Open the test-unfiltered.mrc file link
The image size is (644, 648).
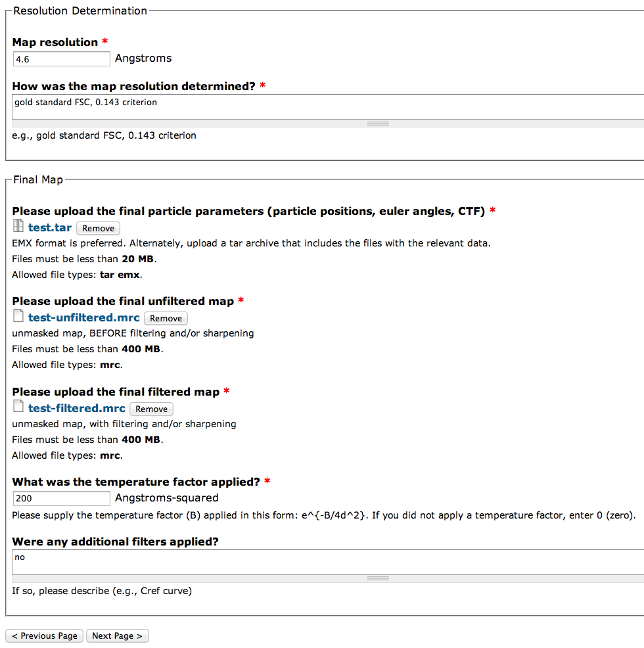(84, 317)
